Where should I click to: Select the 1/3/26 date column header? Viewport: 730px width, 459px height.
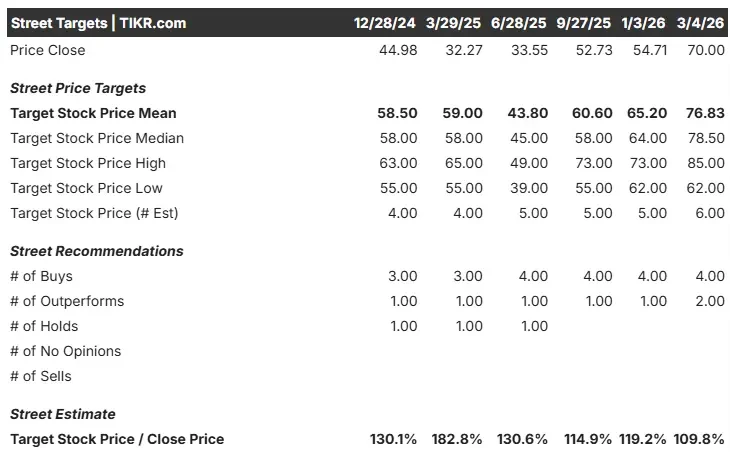tap(645, 23)
